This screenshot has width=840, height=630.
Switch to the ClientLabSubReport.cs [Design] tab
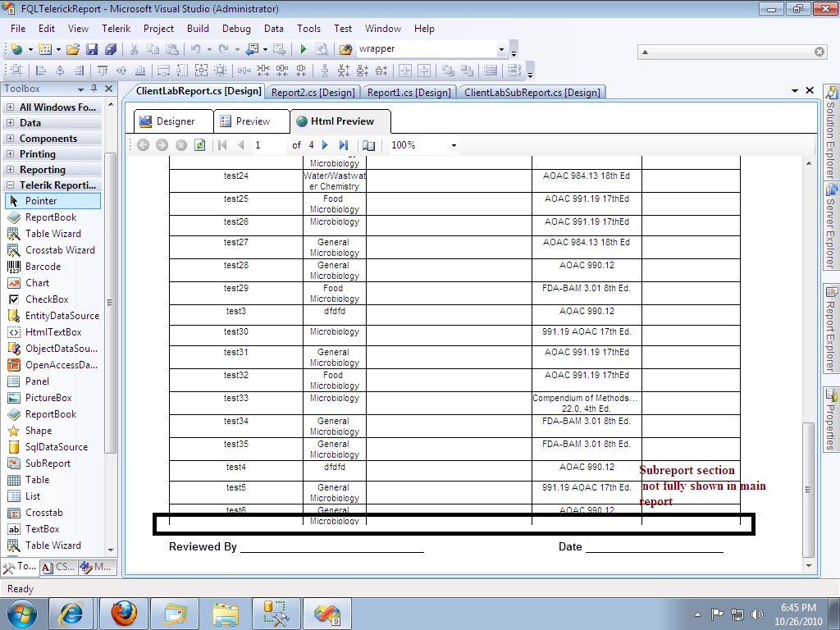pyautogui.click(x=532, y=92)
